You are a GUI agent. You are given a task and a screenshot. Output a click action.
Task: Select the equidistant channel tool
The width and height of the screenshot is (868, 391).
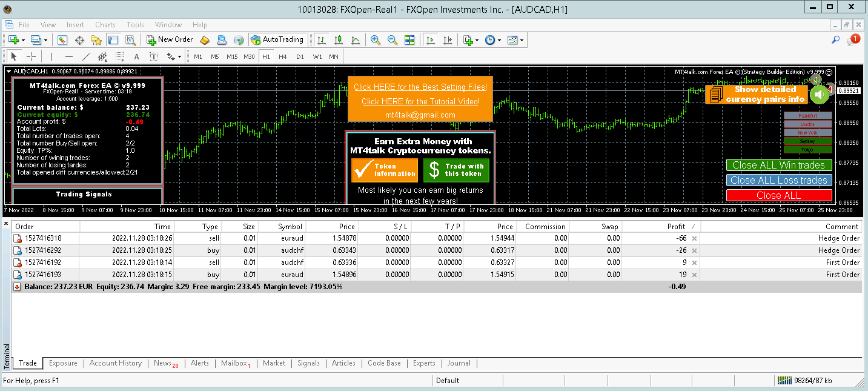pos(103,56)
